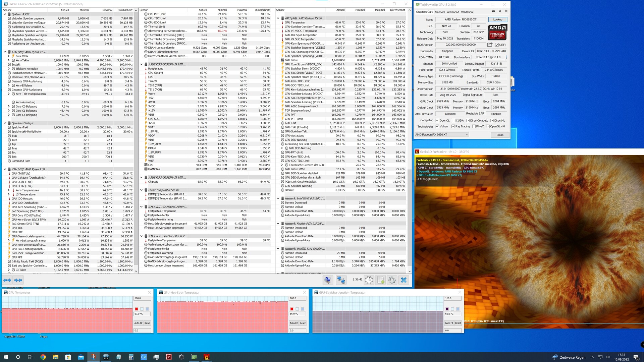The width and height of the screenshot is (644, 362).
Task: Toggle the UEFI checkbox in GPU-Z
Action: pyautogui.click(x=497, y=45)
